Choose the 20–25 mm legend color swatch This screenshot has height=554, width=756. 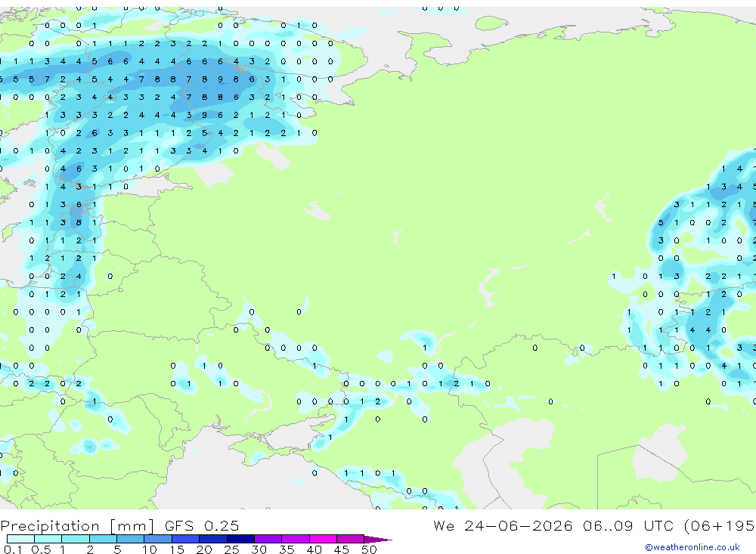[x=213, y=539]
